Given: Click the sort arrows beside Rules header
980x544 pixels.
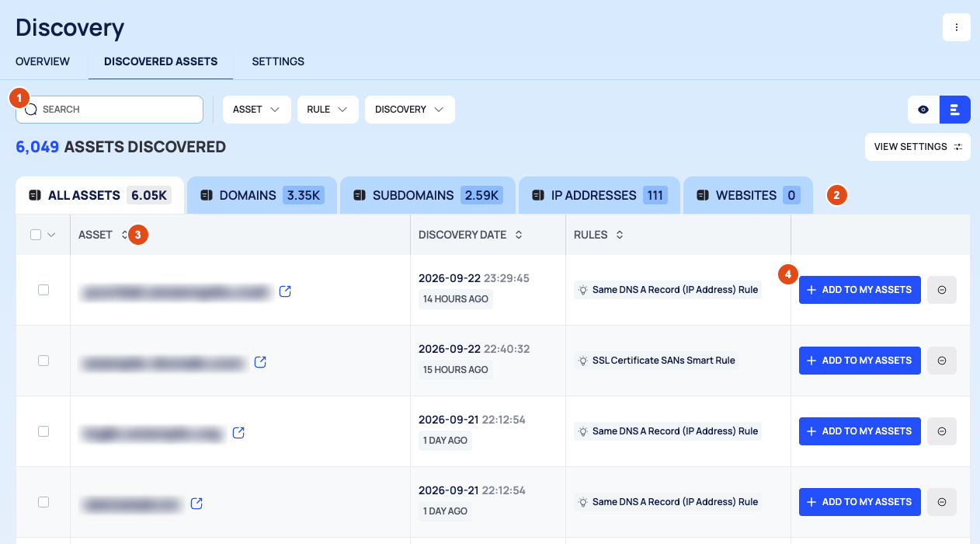Looking at the screenshot, I should point(620,235).
